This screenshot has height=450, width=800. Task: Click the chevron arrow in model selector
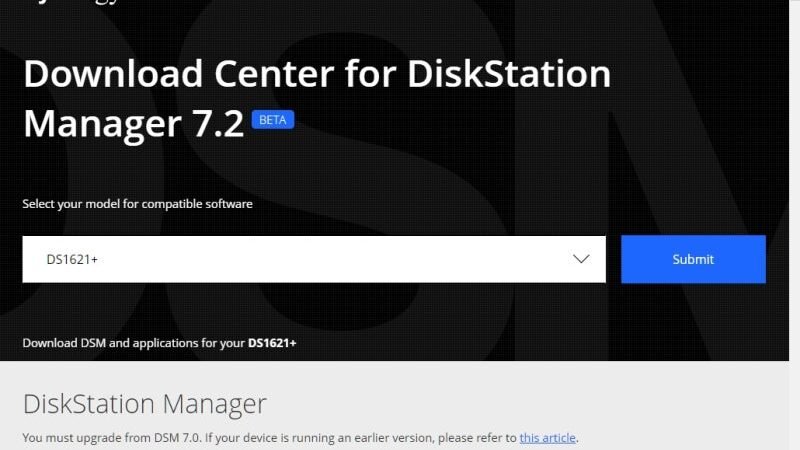(581, 259)
